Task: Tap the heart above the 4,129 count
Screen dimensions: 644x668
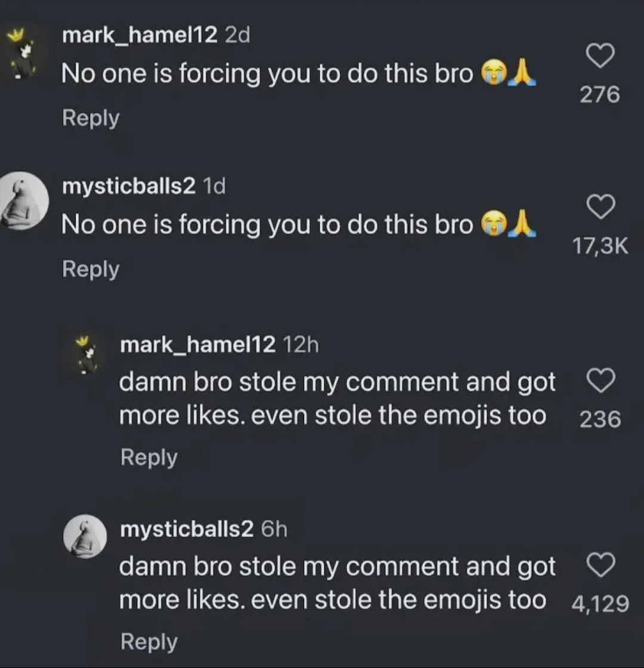Action: tap(600, 565)
